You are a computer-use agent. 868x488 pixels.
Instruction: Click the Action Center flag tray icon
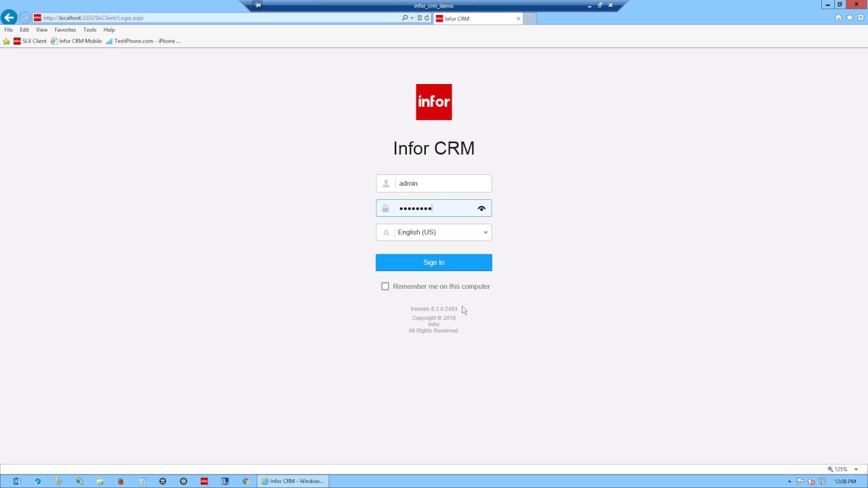tap(801, 481)
